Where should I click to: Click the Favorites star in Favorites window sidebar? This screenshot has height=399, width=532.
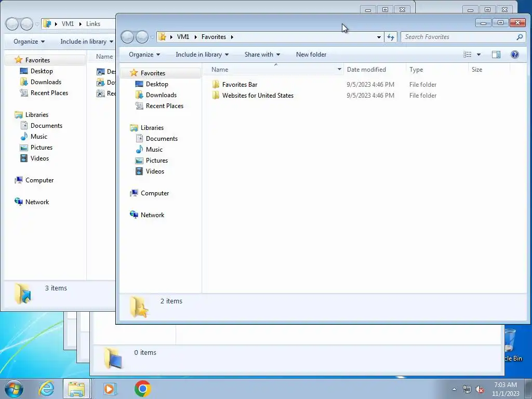134,73
